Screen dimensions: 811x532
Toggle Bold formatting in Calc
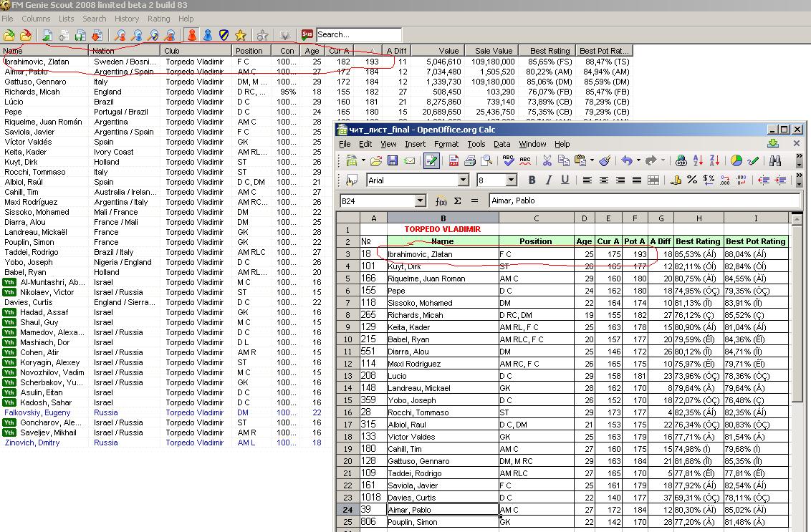[532, 180]
